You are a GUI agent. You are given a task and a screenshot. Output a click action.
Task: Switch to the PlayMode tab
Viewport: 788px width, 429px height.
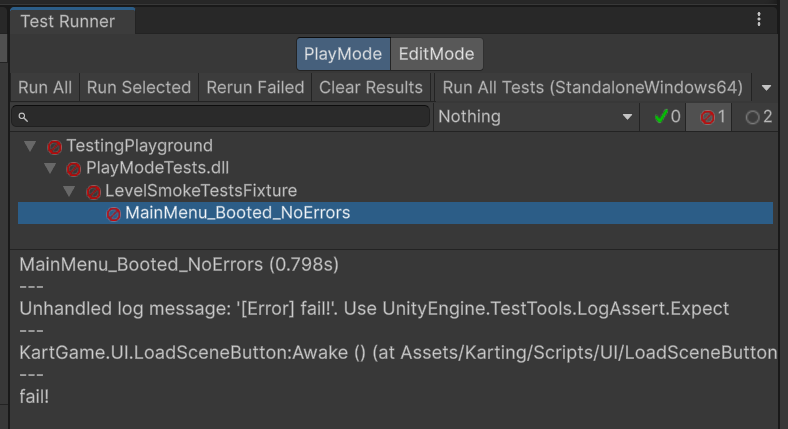pos(343,54)
